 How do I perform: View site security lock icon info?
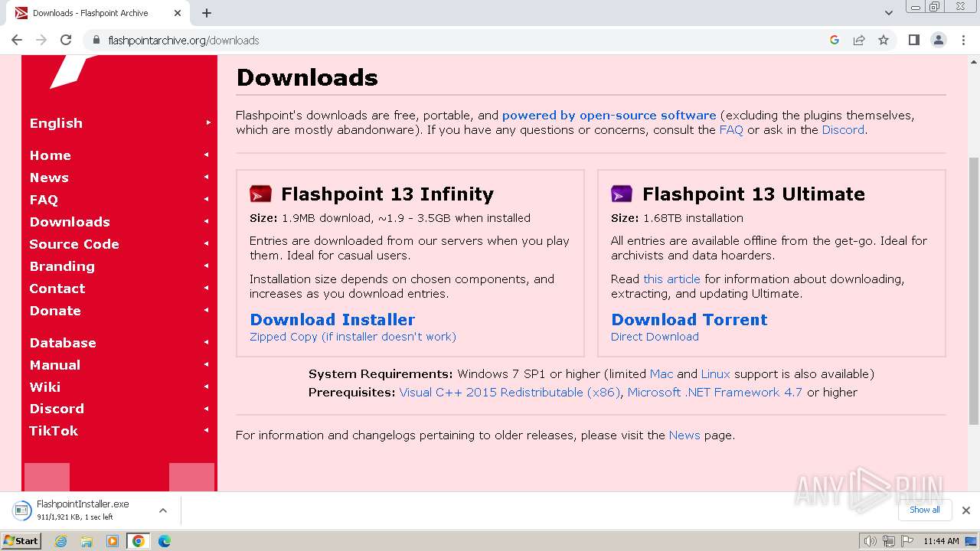[96, 40]
